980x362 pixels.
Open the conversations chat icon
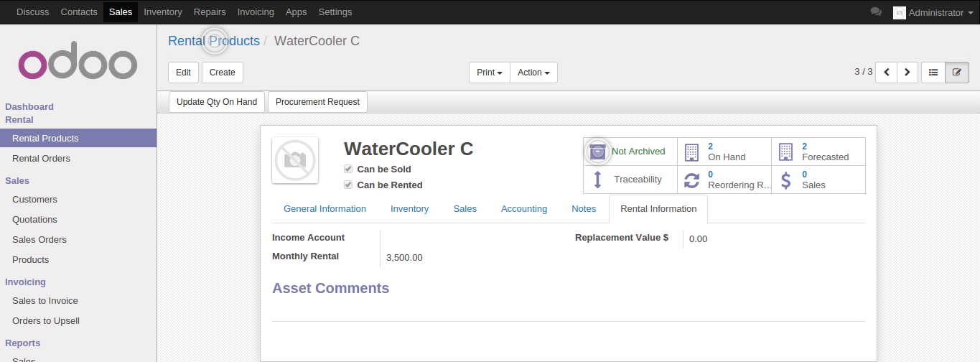click(x=876, y=12)
